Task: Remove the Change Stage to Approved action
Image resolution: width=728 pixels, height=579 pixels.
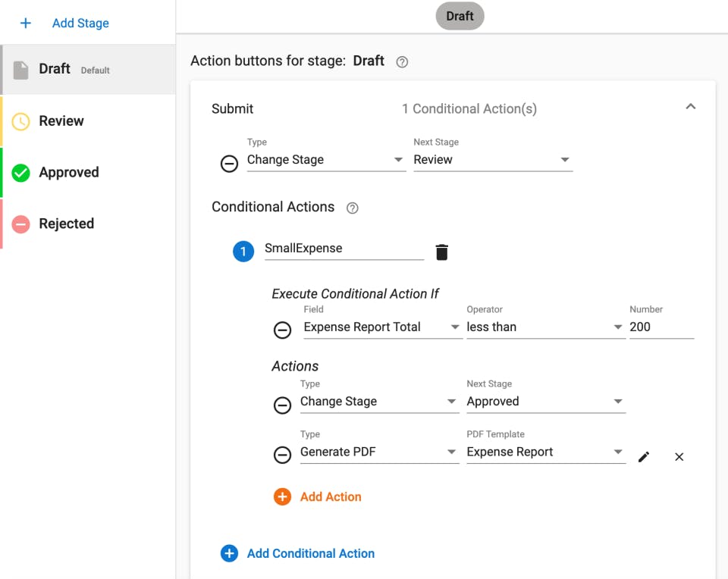Action: point(283,405)
